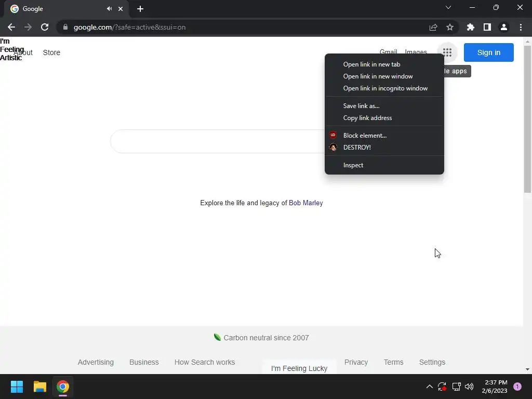The image size is (532, 399).
Task: Click the address bar URL
Action: click(129, 27)
